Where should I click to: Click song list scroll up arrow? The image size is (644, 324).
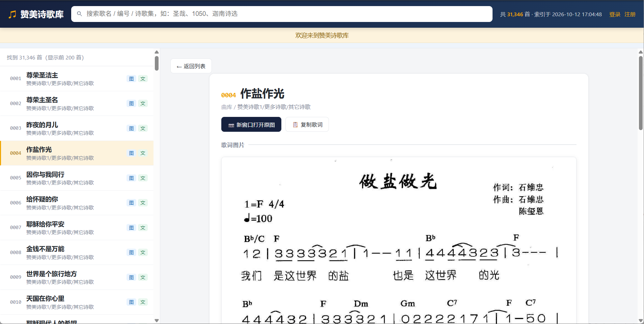point(157,52)
